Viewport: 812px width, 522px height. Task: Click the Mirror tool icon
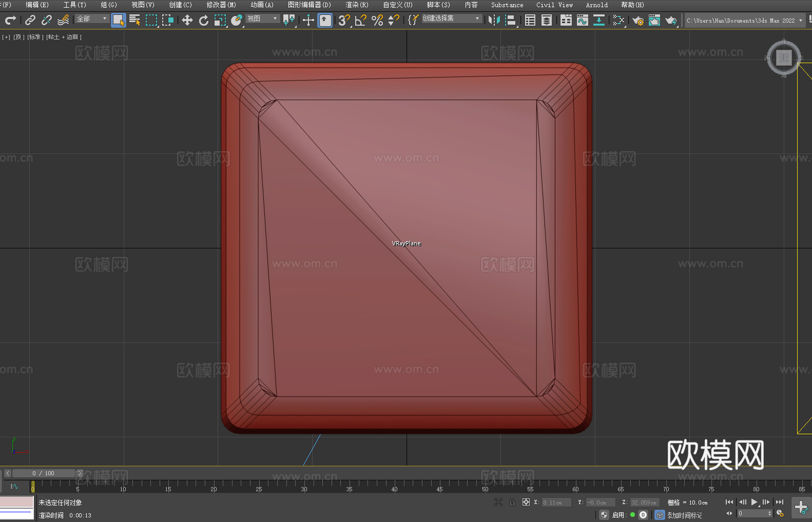(x=494, y=20)
